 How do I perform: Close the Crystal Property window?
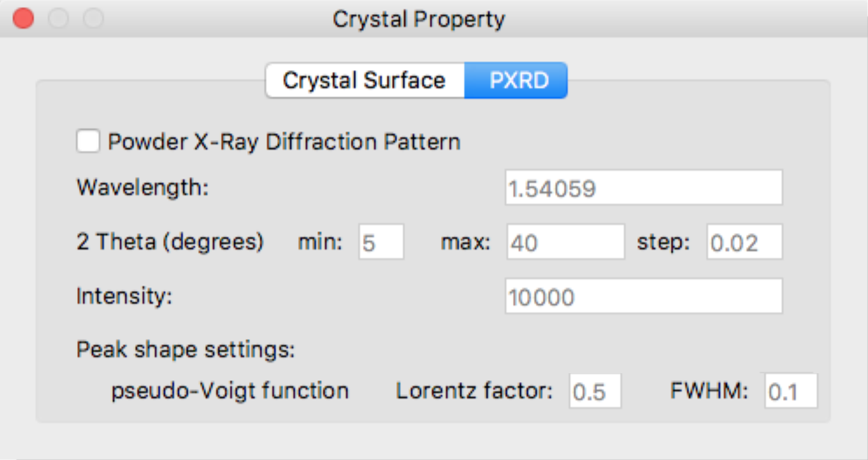point(24,18)
